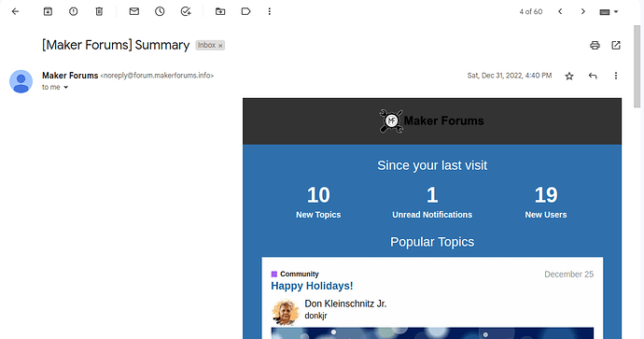
Task: Show newer email arrow
Action: click(560, 11)
